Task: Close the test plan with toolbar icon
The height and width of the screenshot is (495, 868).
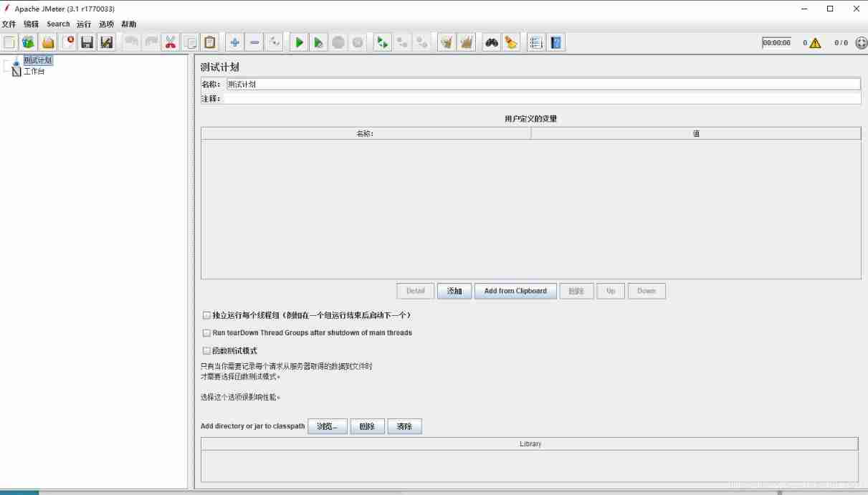Action: click(69, 42)
